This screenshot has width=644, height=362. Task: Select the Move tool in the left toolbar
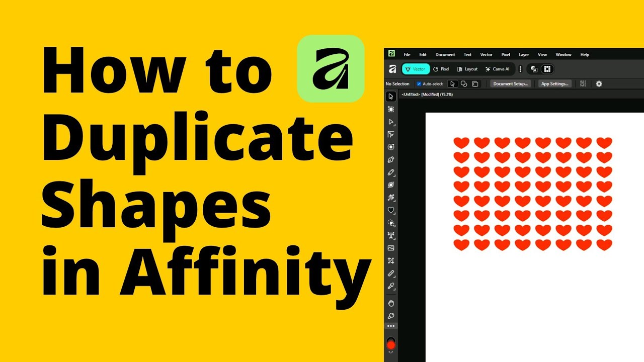(x=391, y=97)
